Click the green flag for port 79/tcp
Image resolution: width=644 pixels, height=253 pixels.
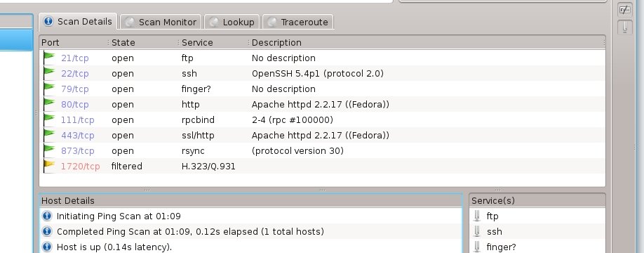click(x=49, y=89)
